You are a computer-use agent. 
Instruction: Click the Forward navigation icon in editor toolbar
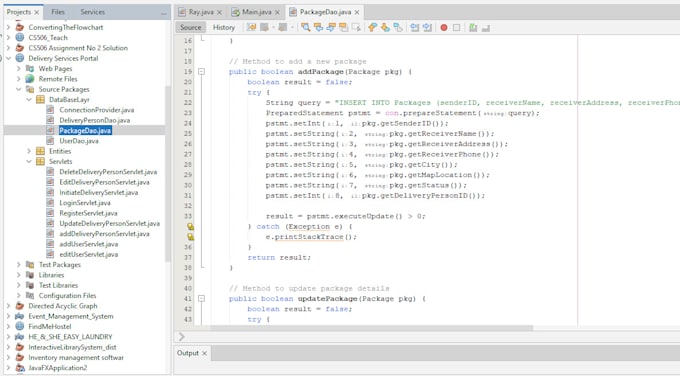[282, 27]
